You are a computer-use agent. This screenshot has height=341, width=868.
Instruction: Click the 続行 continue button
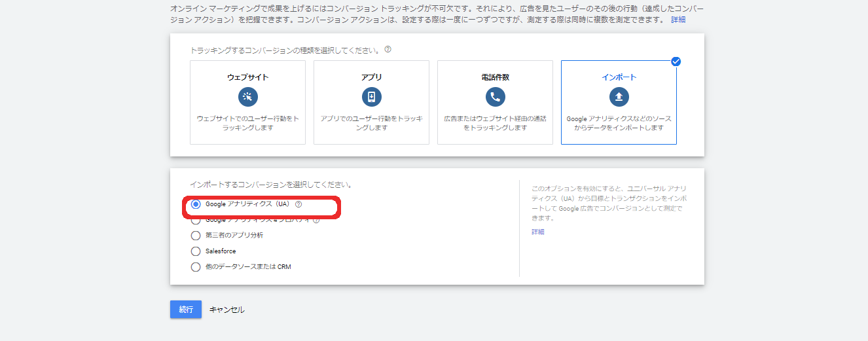186,310
